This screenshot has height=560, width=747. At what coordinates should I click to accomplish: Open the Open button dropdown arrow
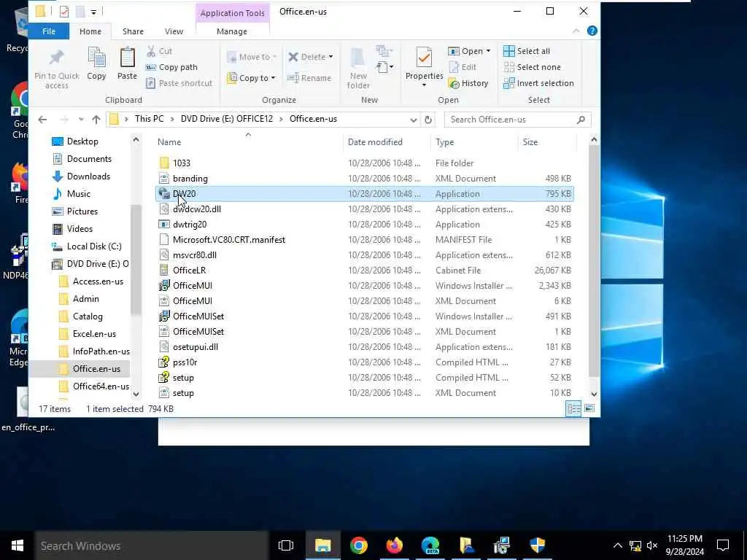[x=488, y=51]
